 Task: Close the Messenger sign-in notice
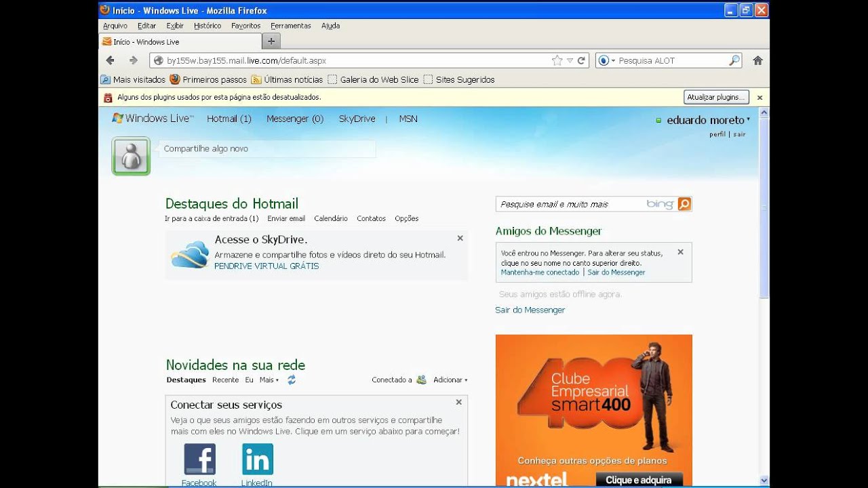click(680, 252)
